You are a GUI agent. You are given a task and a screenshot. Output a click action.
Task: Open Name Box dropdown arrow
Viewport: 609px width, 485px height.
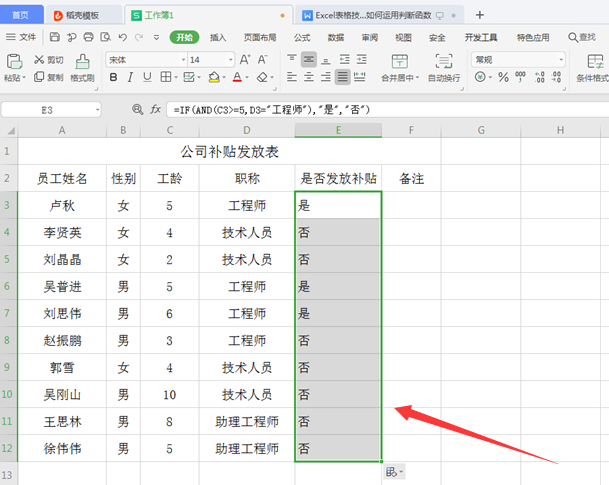click(97, 110)
